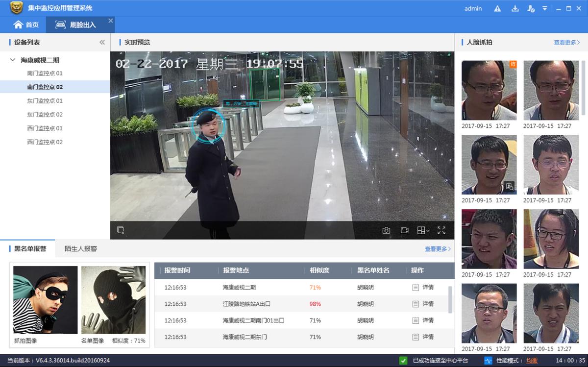Open the alarm warning icon in title bar
The width and height of the screenshot is (588, 367).
[x=497, y=8]
